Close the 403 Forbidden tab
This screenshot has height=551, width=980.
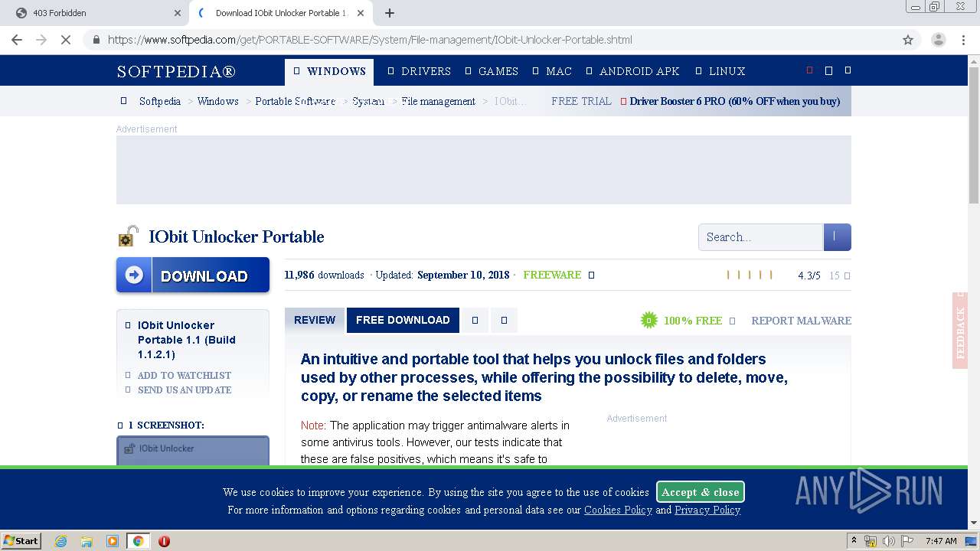(177, 13)
